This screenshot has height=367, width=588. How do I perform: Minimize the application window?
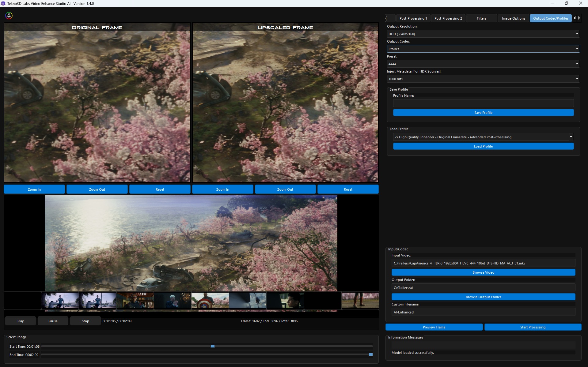(x=553, y=3)
